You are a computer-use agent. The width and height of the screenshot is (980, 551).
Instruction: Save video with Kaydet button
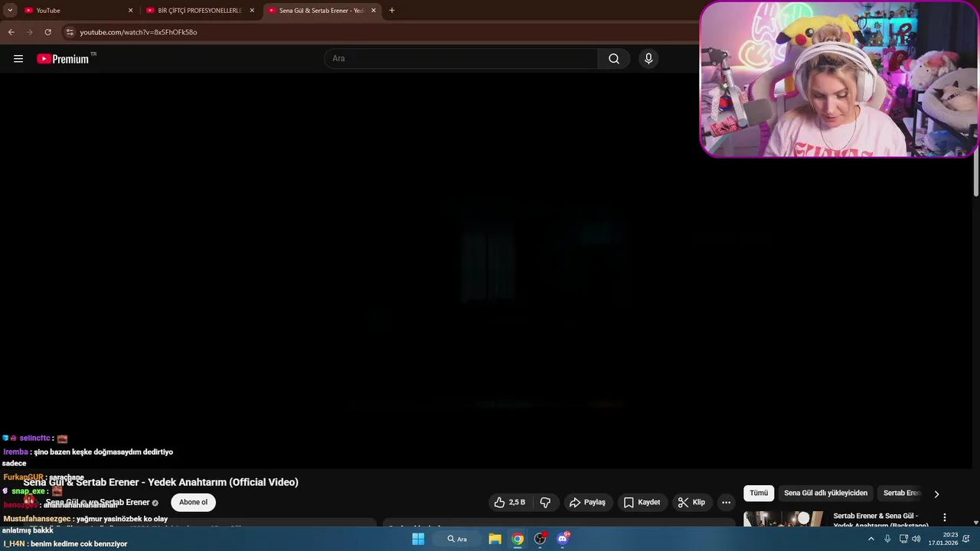click(642, 502)
